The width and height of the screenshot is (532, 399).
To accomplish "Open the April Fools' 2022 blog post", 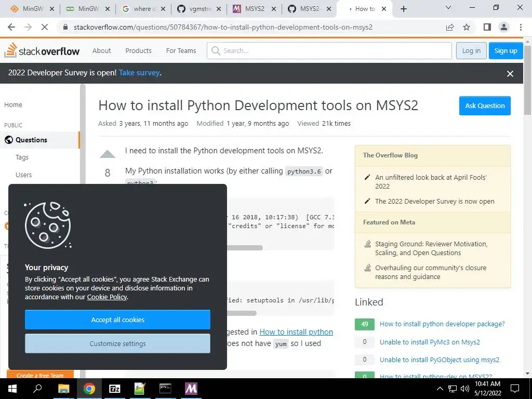I will (431, 181).
